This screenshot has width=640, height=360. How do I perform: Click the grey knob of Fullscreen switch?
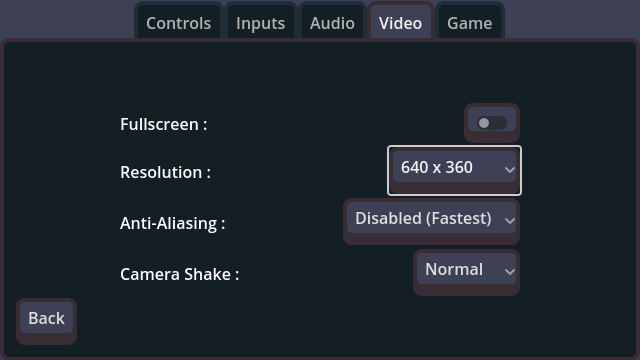tap(484, 123)
